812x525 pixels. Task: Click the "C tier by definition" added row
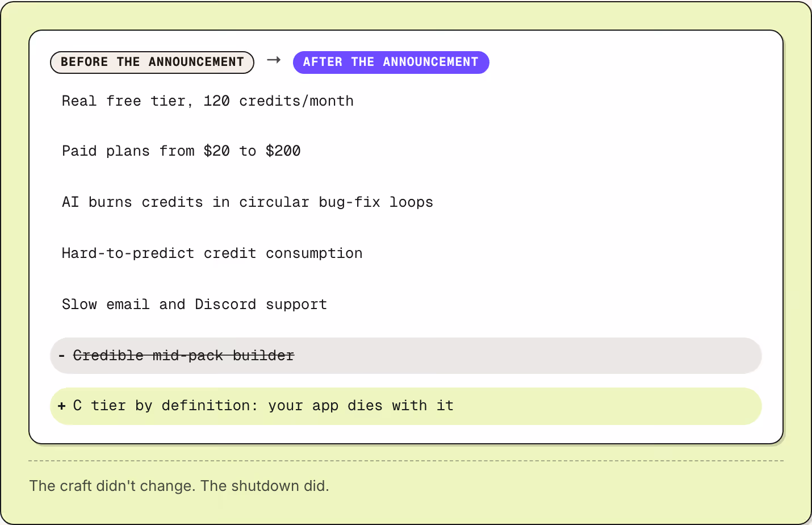coord(406,406)
